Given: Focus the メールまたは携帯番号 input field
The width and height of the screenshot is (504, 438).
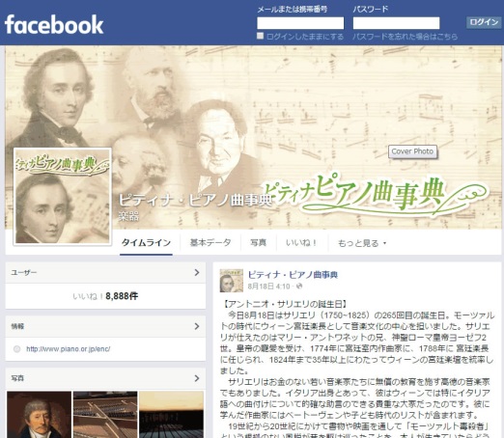Looking at the screenshot, I should pyautogui.click(x=300, y=23).
